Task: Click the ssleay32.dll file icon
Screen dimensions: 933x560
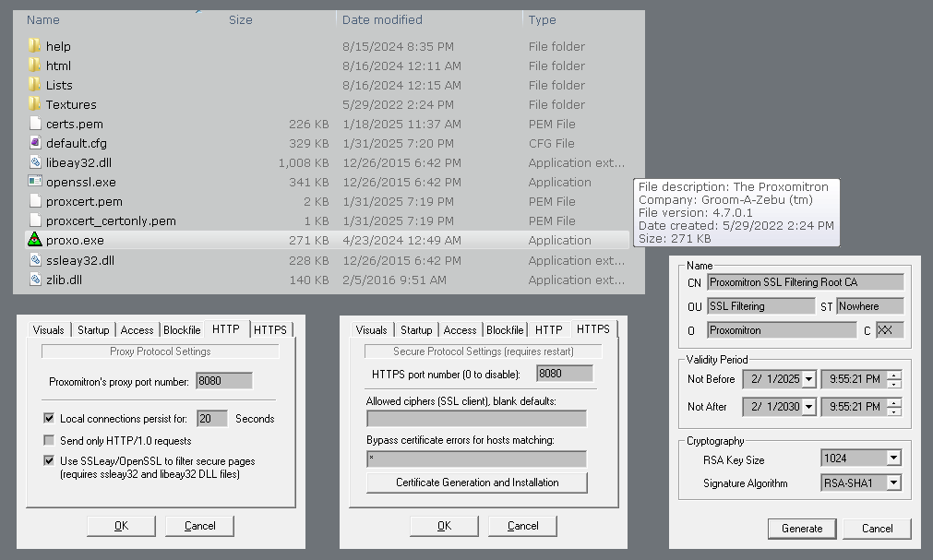Action: pyautogui.click(x=35, y=260)
